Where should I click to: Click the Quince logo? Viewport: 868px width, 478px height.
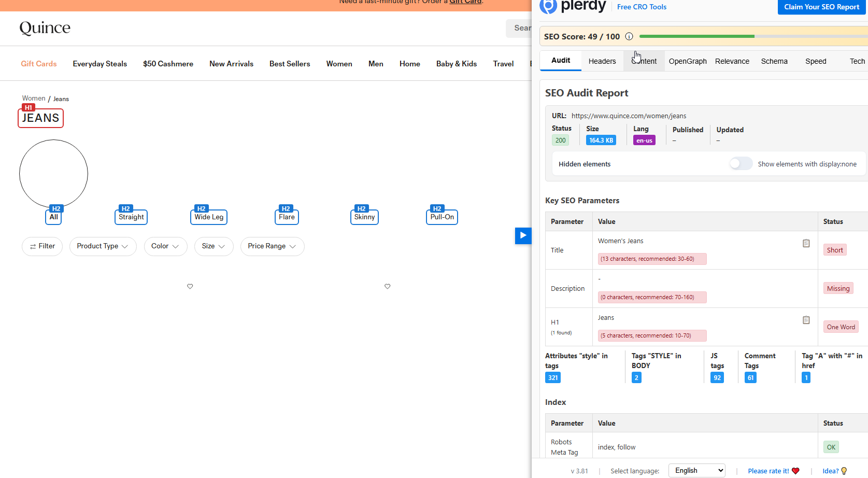(x=45, y=28)
